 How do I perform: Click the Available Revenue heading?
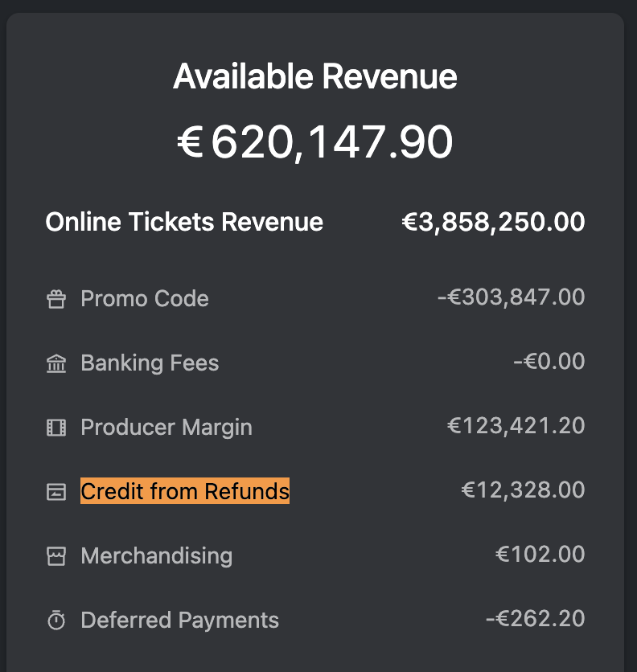315,76
